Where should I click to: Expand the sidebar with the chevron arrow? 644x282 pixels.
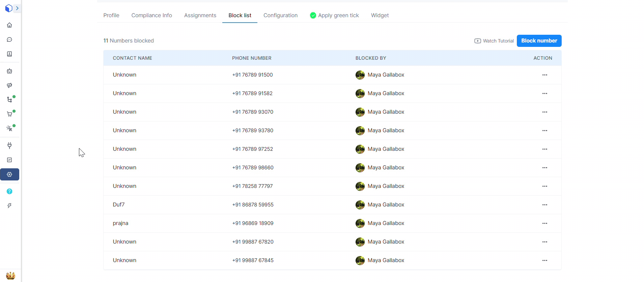17,8
